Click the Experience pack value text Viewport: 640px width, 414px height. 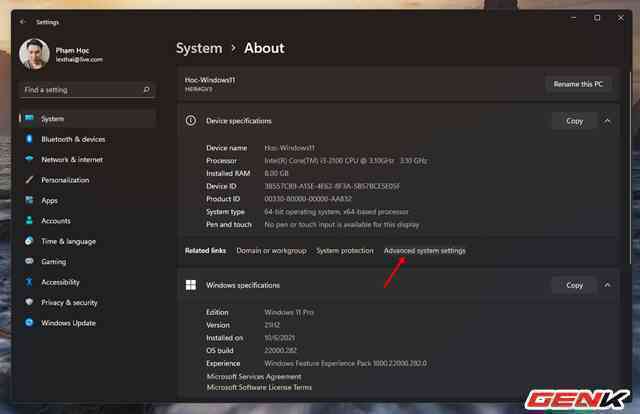[x=345, y=363]
